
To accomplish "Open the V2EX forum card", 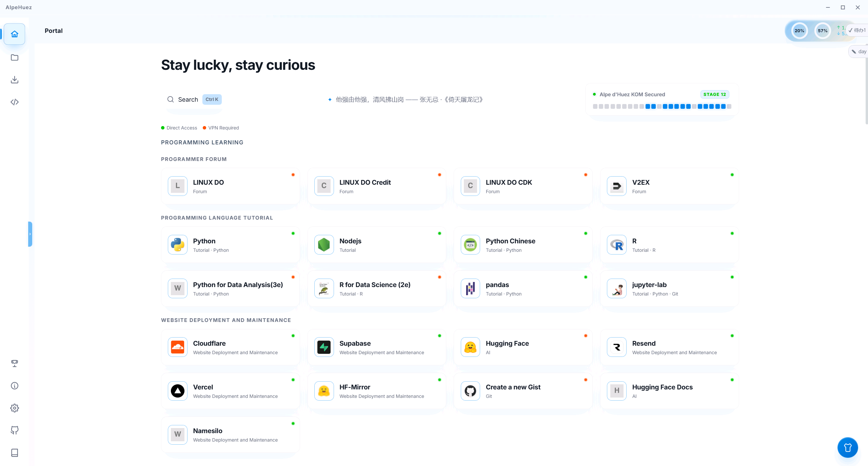I will [670, 186].
